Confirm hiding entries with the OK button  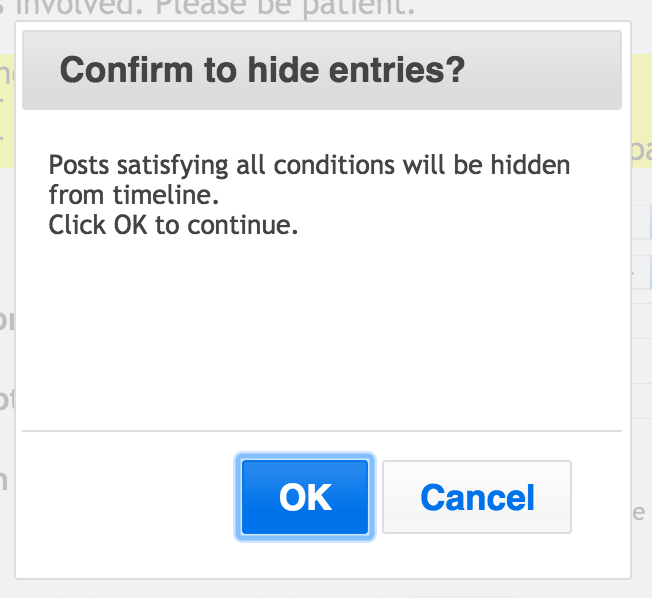pos(305,497)
